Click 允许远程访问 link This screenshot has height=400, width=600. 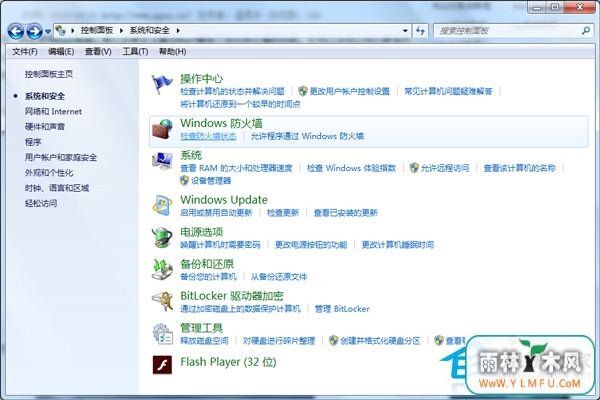tap(445, 168)
